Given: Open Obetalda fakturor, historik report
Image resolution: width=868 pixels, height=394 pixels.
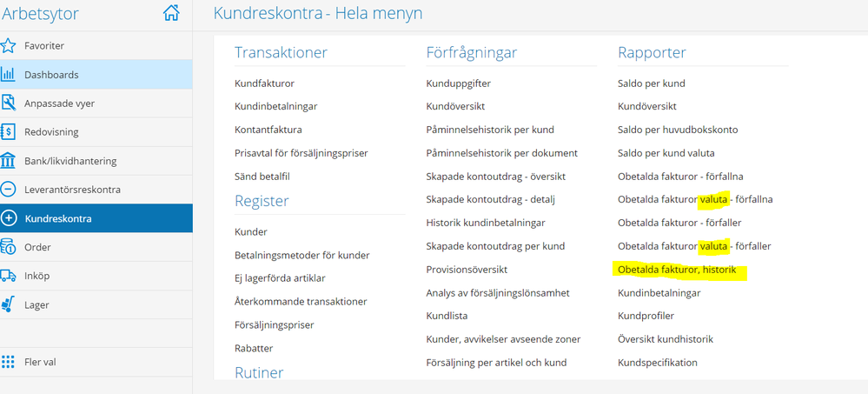Looking at the screenshot, I should coord(677,270).
